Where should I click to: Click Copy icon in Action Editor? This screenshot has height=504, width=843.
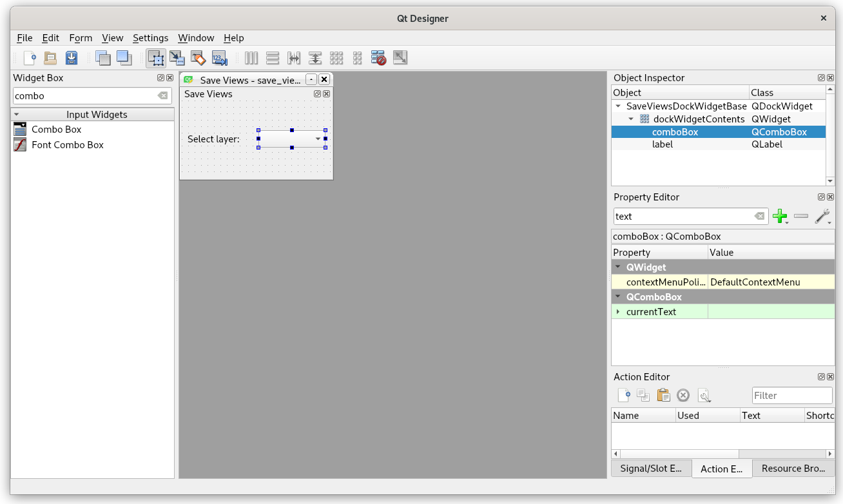tap(643, 395)
